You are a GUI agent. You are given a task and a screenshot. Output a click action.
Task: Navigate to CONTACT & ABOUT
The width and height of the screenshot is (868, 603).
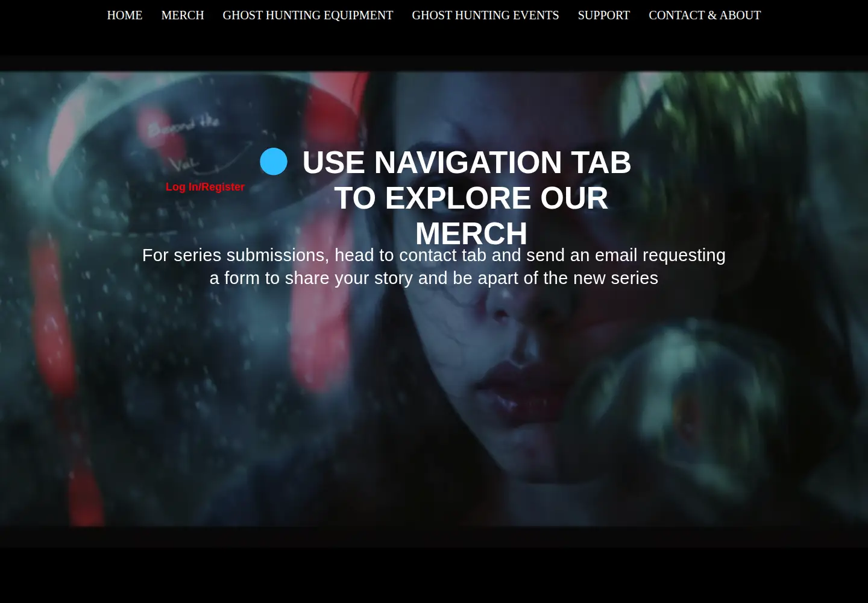pyautogui.click(x=705, y=15)
